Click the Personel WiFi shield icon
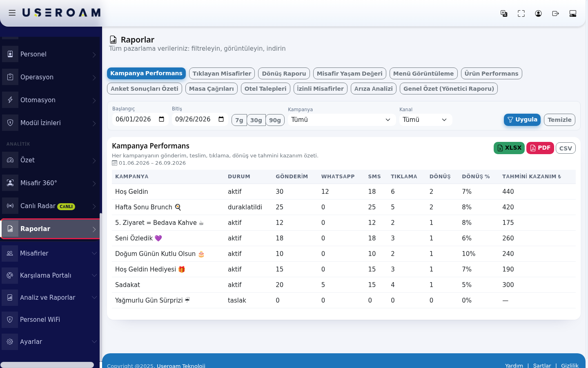This screenshot has width=588, height=368. 10,319
